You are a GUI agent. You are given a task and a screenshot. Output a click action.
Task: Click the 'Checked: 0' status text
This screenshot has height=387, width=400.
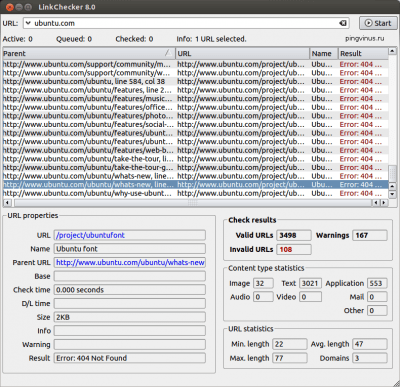pyautogui.click(x=134, y=39)
